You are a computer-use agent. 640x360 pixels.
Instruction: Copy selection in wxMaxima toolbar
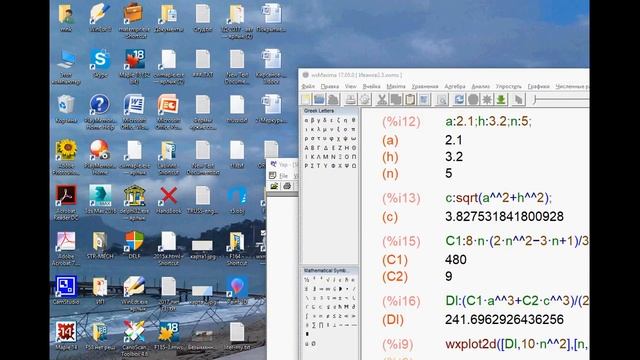396,99
